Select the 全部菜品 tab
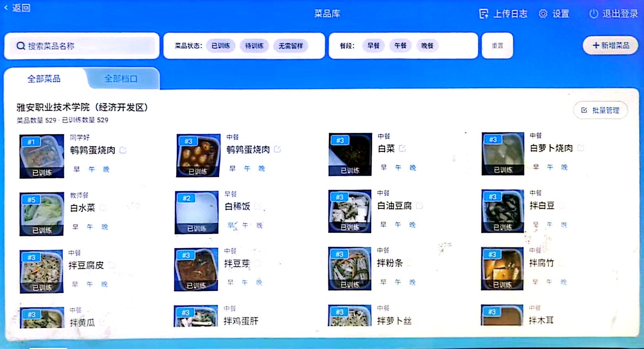Screen dimensions: 644x349 [44, 79]
